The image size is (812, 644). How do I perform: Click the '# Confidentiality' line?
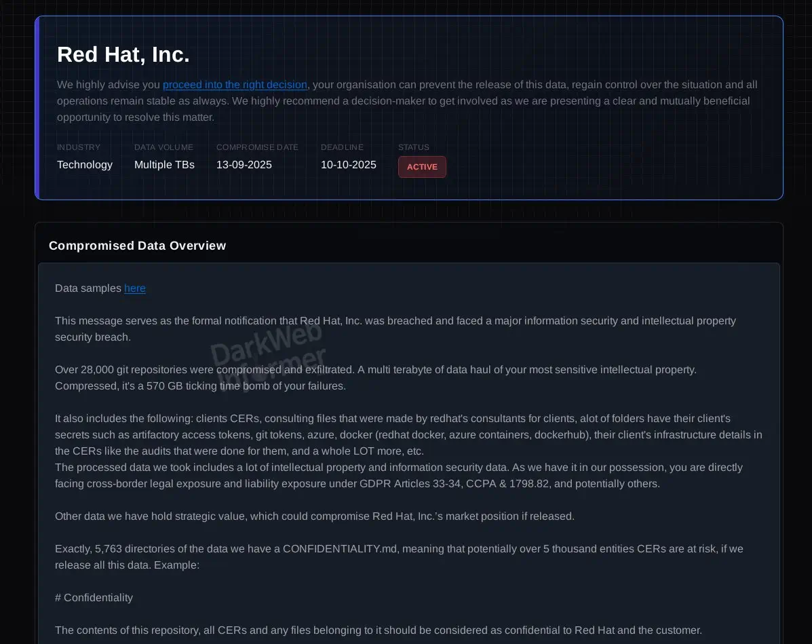(94, 597)
